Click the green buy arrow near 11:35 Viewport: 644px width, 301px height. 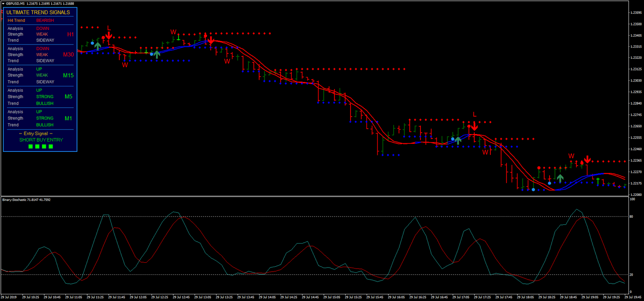click(98, 45)
